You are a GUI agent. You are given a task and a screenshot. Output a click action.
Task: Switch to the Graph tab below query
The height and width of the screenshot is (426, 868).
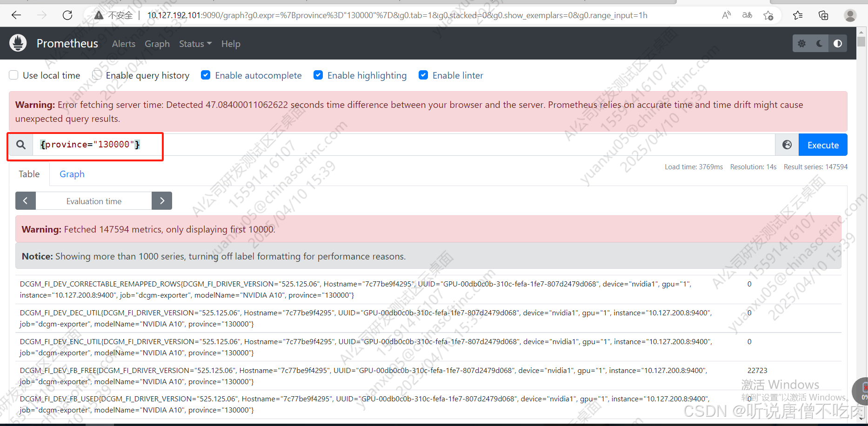coord(72,174)
